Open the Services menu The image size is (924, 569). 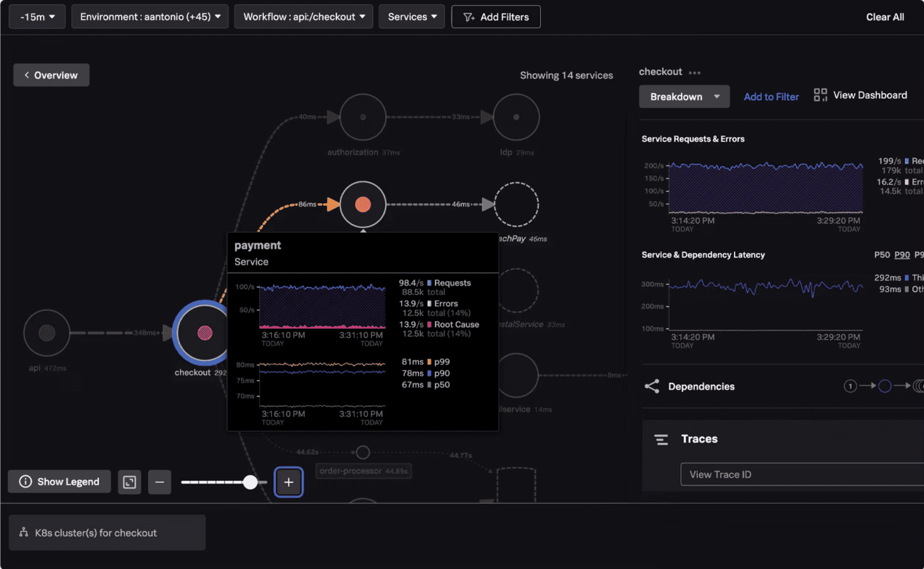point(411,17)
